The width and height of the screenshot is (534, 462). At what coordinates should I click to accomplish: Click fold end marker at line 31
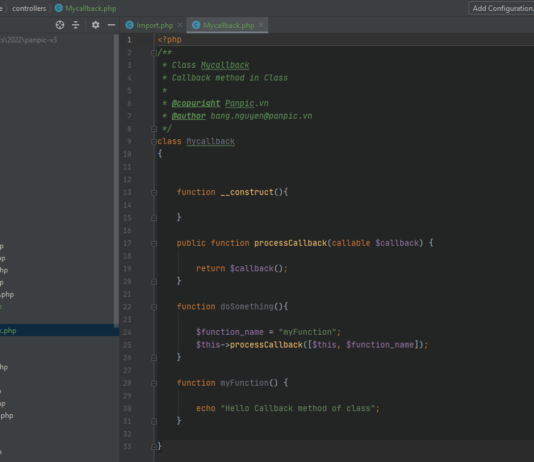pos(154,421)
